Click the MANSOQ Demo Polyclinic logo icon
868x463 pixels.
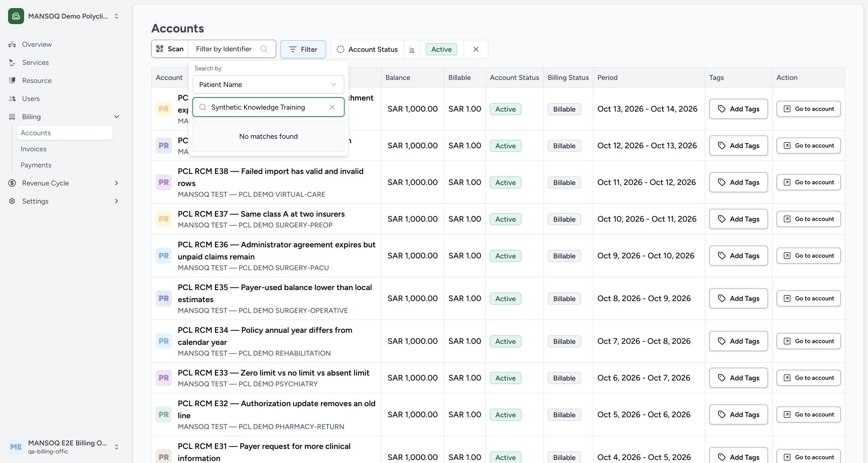click(x=16, y=16)
